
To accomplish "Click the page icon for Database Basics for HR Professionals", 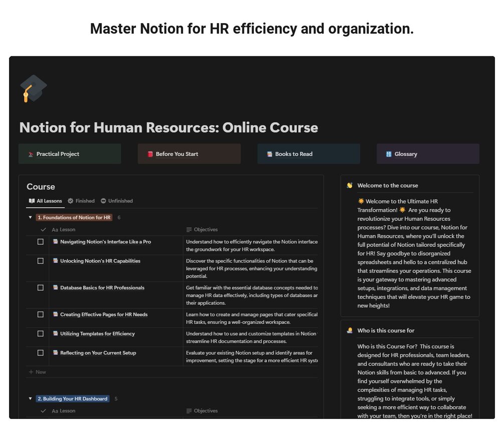I will pos(56,288).
